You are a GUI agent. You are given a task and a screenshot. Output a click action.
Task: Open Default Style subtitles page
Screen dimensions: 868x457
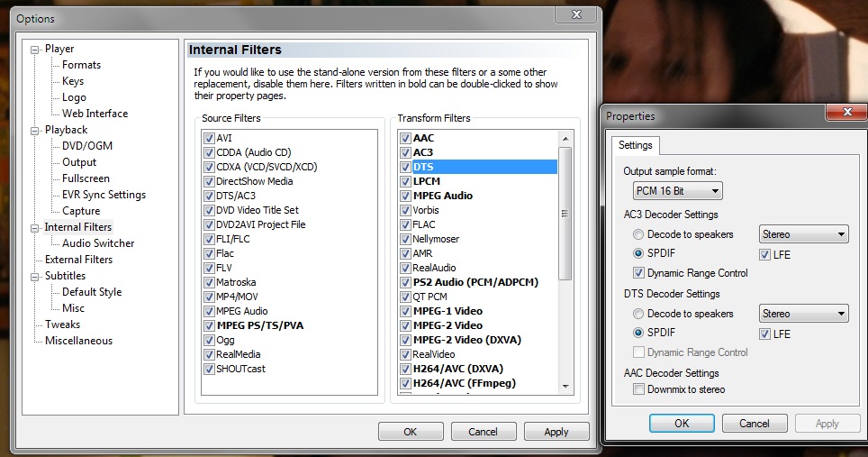(91, 292)
